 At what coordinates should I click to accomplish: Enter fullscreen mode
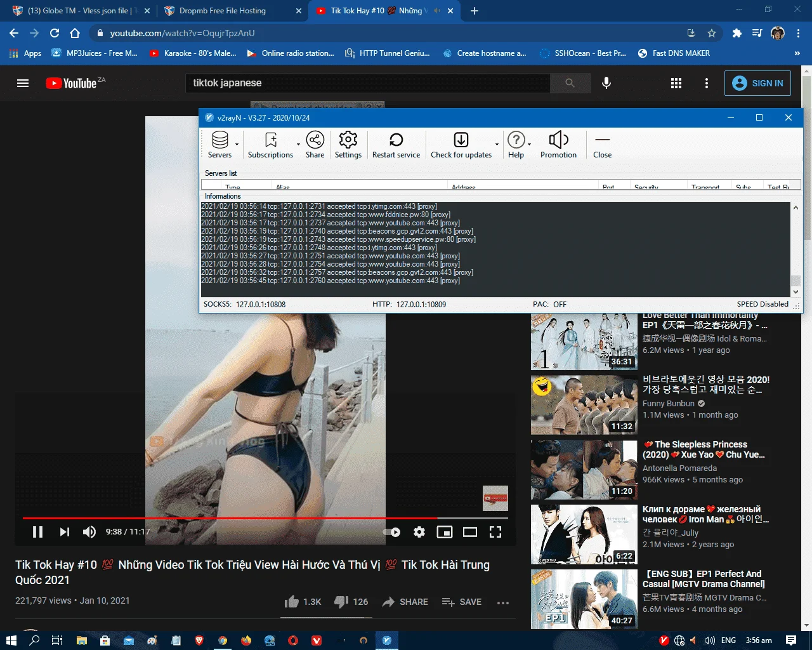pyautogui.click(x=495, y=532)
